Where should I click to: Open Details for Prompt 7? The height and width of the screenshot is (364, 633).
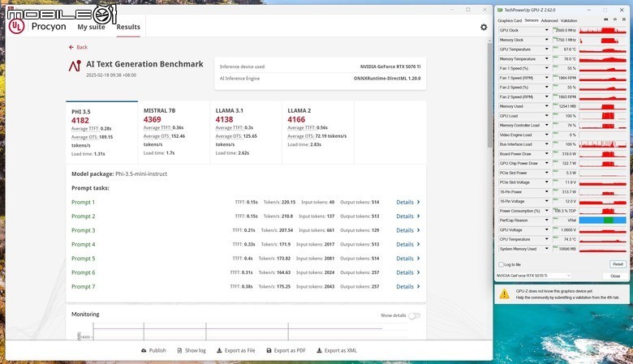407,287
